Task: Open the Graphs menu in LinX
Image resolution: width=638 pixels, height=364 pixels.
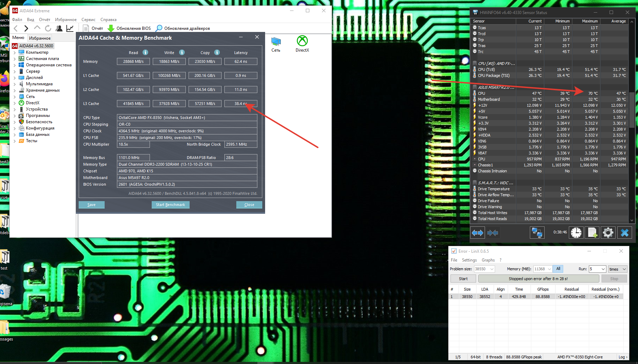Action: click(488, 260)
